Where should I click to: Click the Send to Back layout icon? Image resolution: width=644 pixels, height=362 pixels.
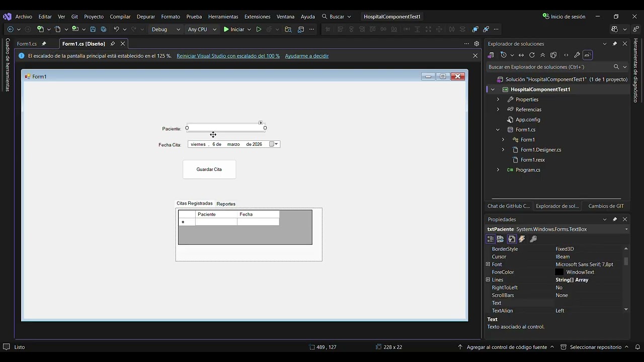tap(486, 29)
